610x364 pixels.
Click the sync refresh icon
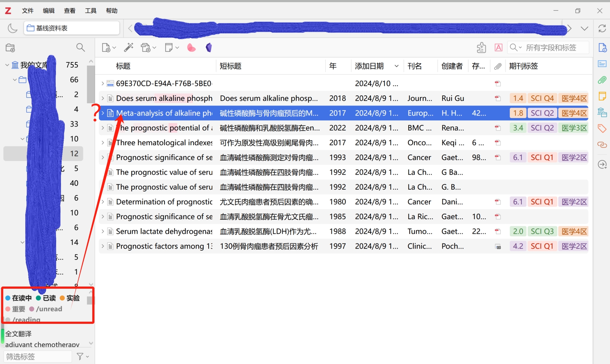coord(602,28)
